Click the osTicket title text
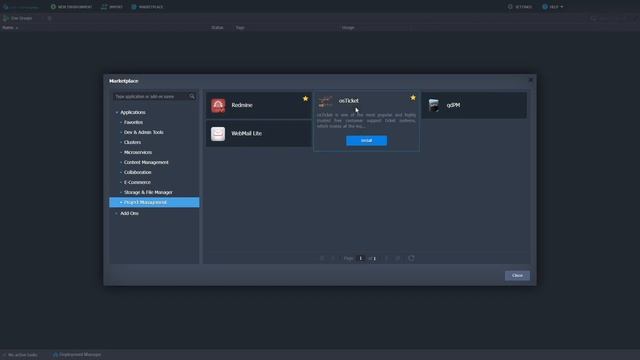This screenshot has height=360, width=640. pyautogui.click(x=349, y=100)
